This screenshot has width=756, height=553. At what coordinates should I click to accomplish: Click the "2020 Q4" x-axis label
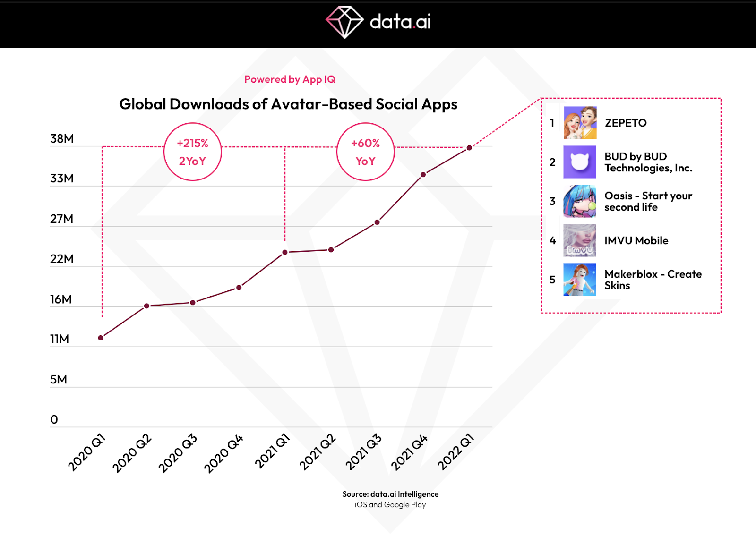click(223, 453)
